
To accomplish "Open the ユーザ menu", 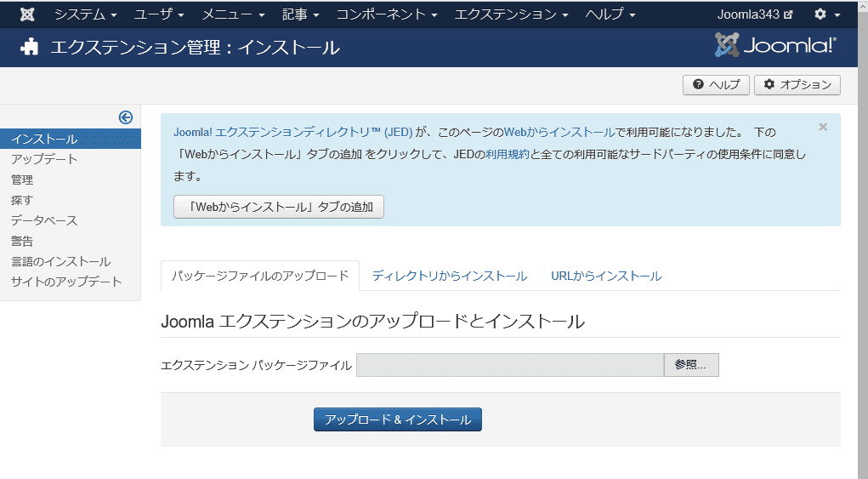I will tap(159, 14).
